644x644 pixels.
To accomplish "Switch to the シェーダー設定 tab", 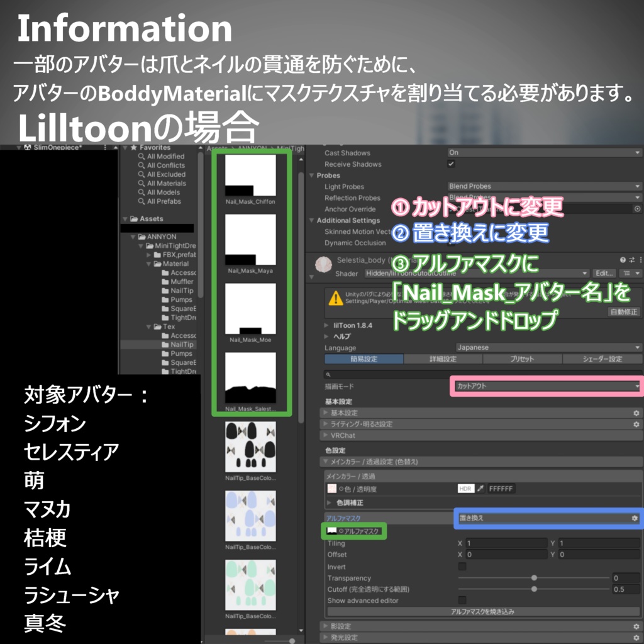I will 602,359.
